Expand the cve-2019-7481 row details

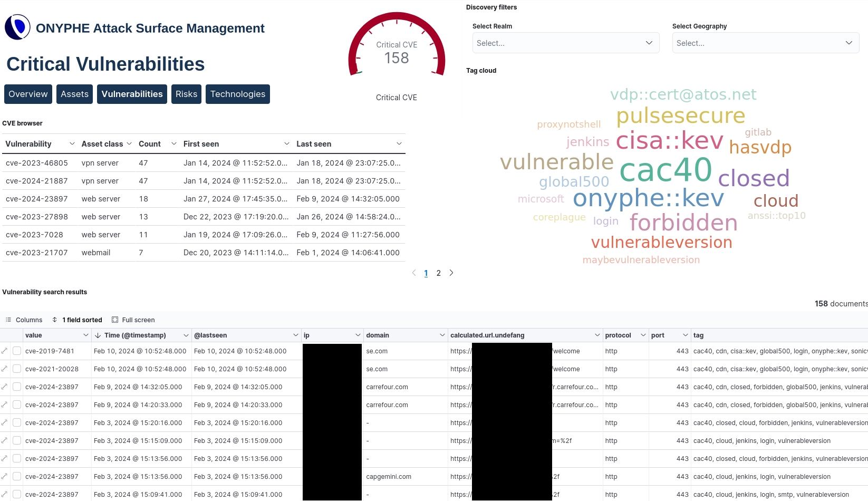click(5, 351)
